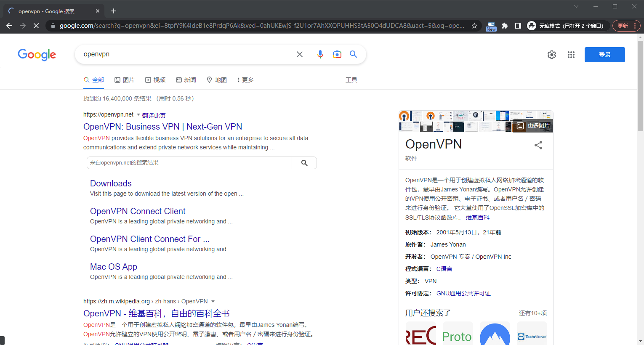Screen dimensions: 644x345
Task: Open a new browser tab
Action: coord(114,11)
